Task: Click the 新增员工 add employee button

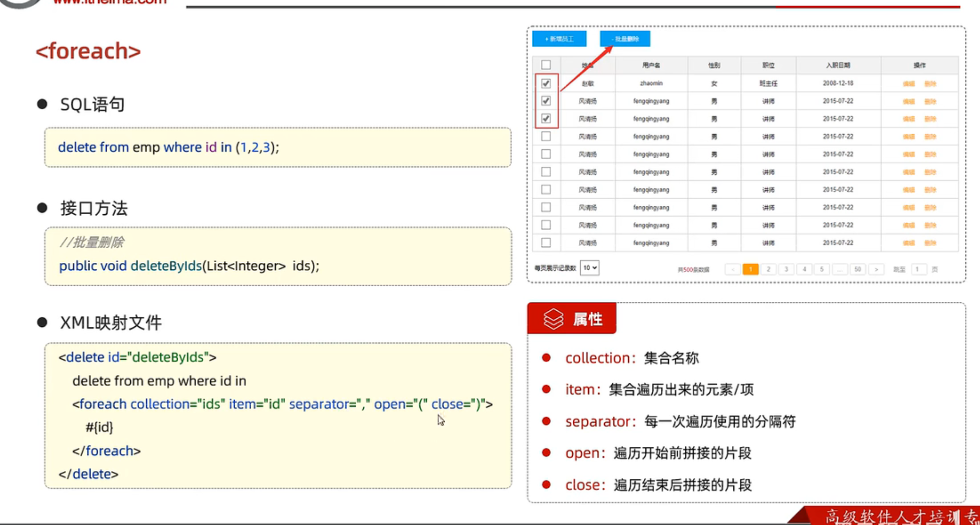Action: click(x=559, y=39)
